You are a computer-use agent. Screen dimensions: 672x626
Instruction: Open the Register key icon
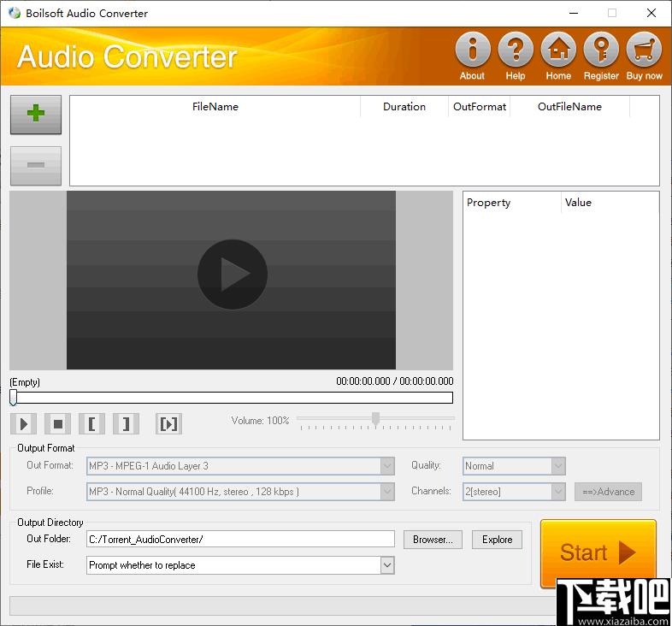(601, 50)
